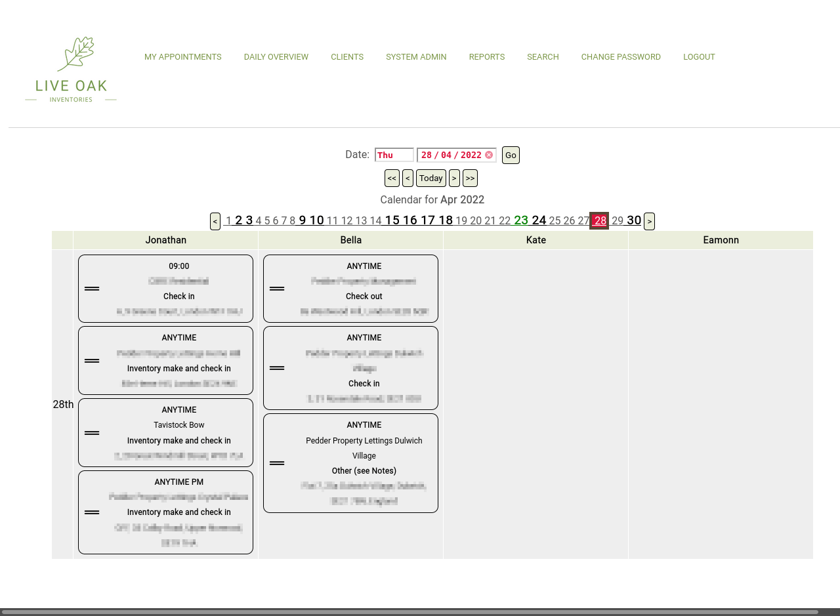Click the Eamonn column header
The height and width of the screenshot is (616, 840).
721,240
